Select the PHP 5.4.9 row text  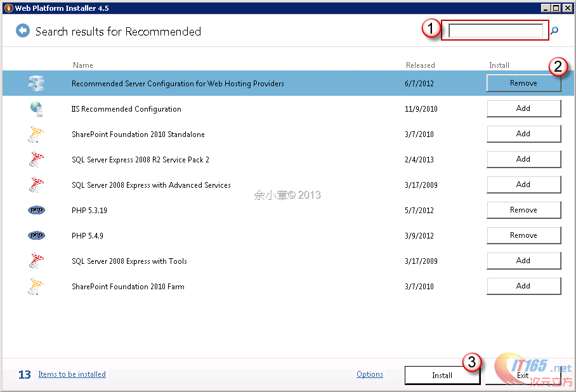coord(88,235)
